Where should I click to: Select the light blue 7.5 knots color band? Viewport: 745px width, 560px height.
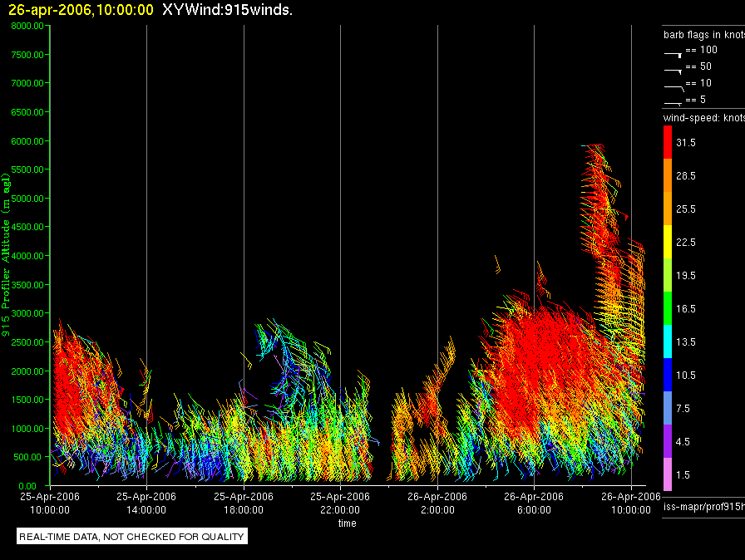click(668, 408)
